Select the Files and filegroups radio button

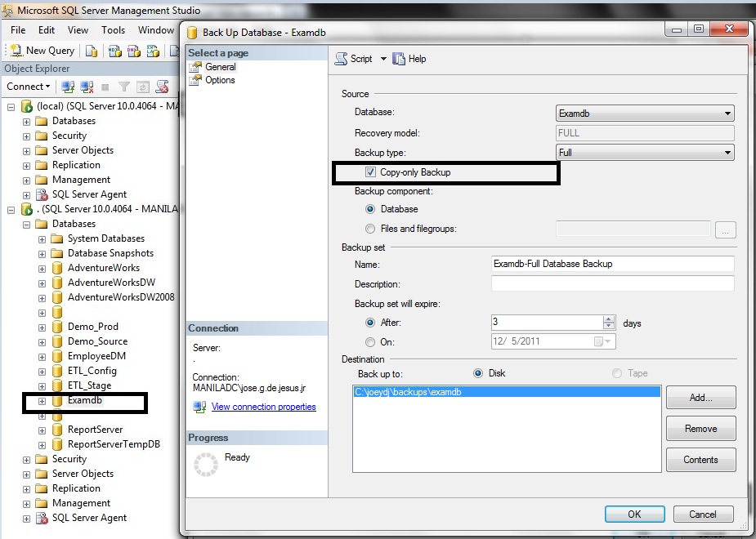[369, 229]
